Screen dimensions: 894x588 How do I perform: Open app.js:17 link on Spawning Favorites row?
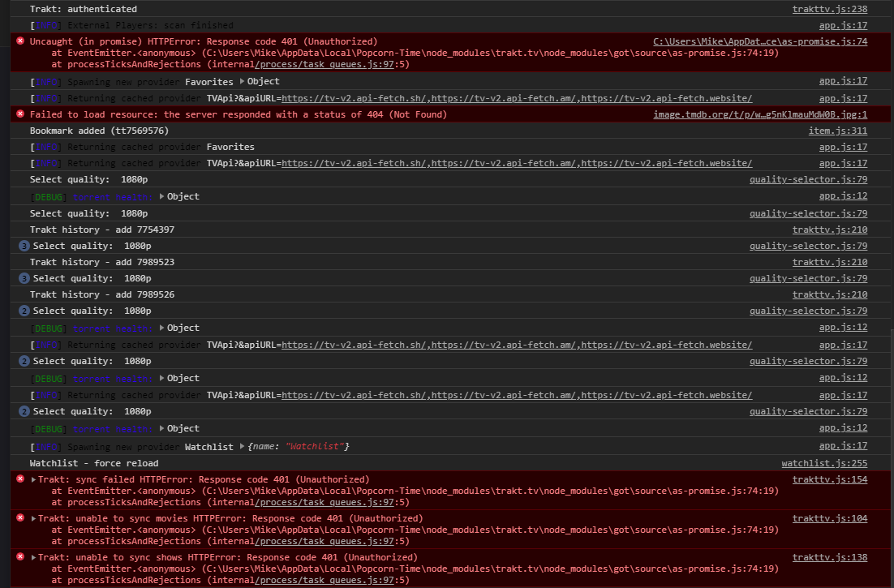843,81
